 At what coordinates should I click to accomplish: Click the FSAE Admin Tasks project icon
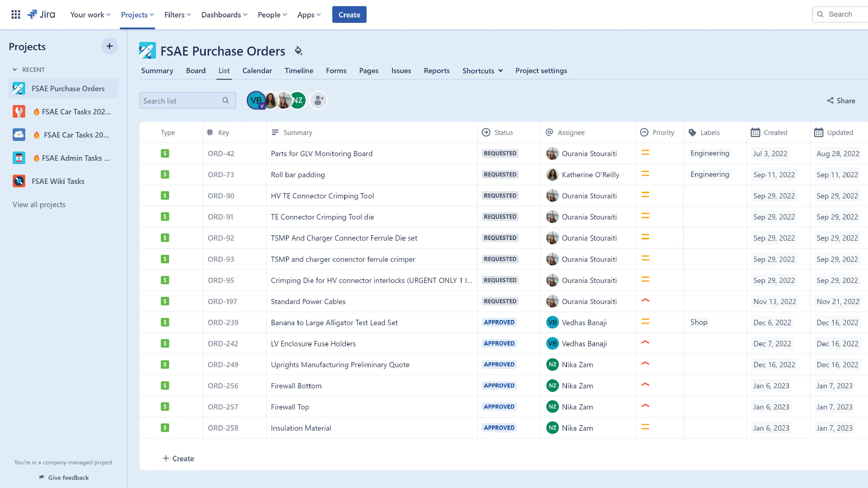[19, 158]
